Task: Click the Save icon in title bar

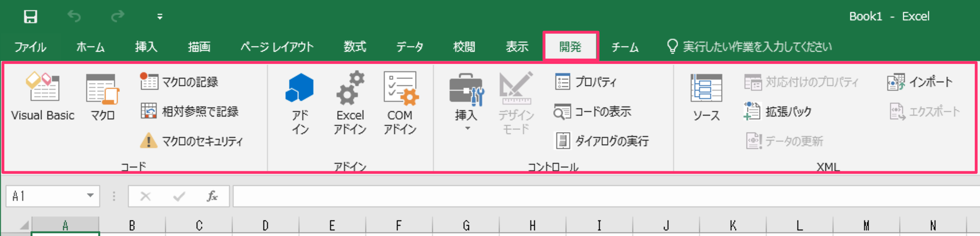Action: tap(31, 17)
